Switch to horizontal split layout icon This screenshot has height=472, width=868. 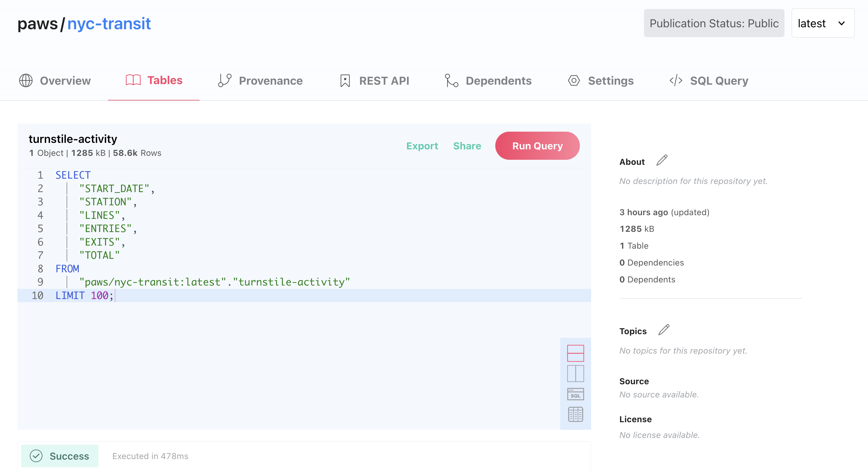(575, 353)
